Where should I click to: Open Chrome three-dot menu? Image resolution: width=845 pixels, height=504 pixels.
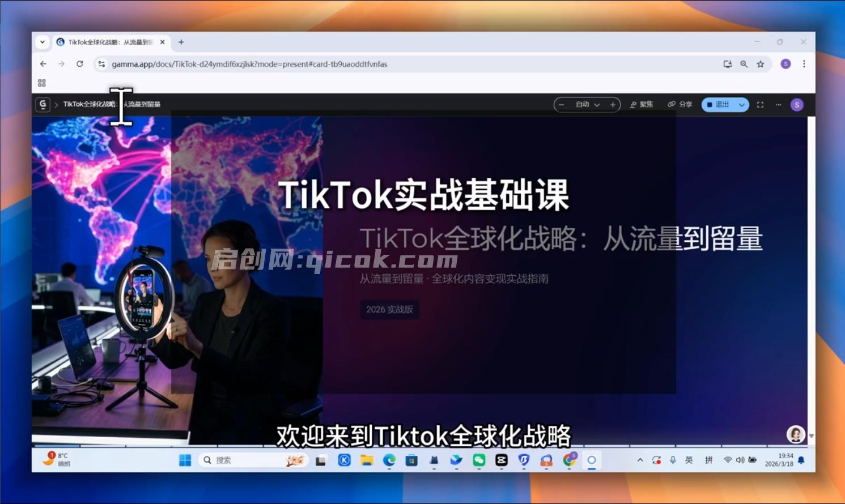804,64
